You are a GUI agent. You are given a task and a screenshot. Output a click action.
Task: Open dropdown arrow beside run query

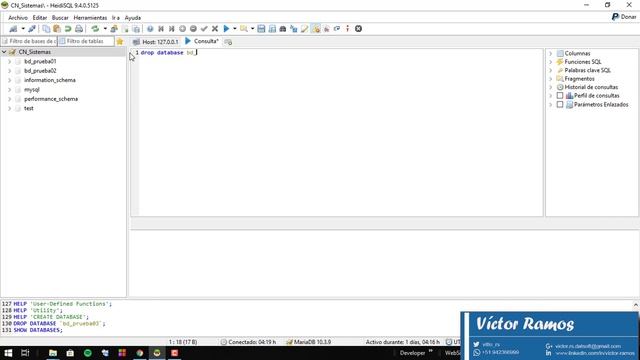click(x=235, y=29)
